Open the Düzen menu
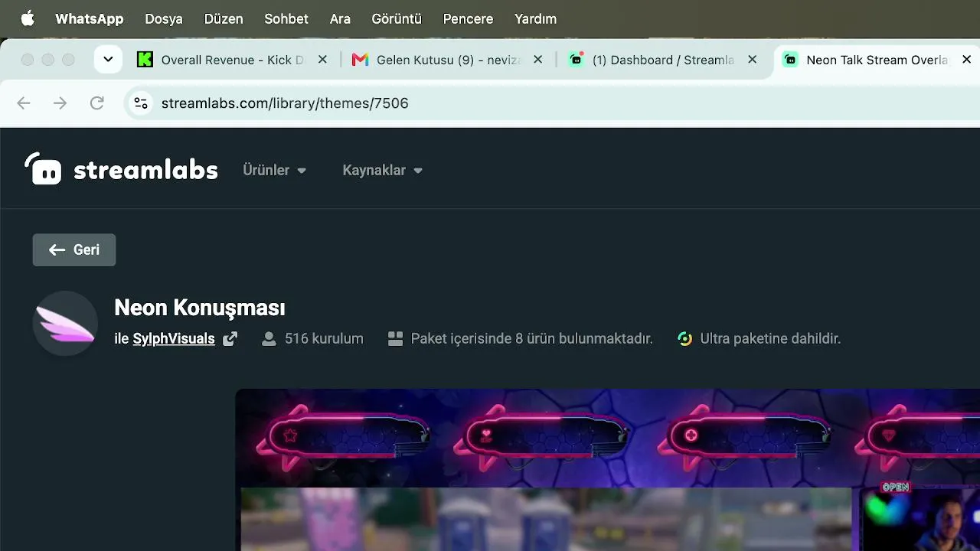Image resolution: width=980 pixels, height=551 pixels. point(224,19)
